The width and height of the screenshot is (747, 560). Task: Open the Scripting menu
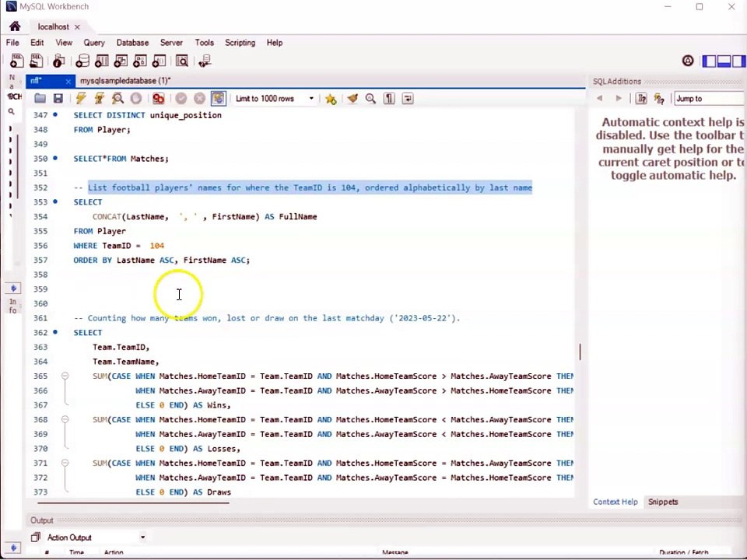click(240, 42)
